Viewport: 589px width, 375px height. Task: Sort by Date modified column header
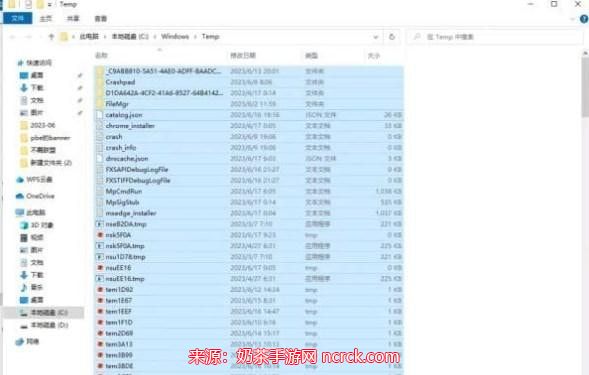point(243,56)
